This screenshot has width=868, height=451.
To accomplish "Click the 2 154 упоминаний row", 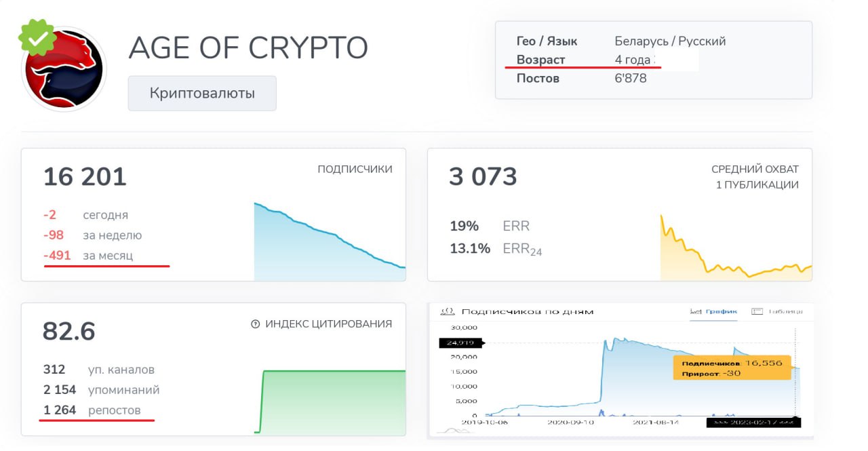I will 101,390.
